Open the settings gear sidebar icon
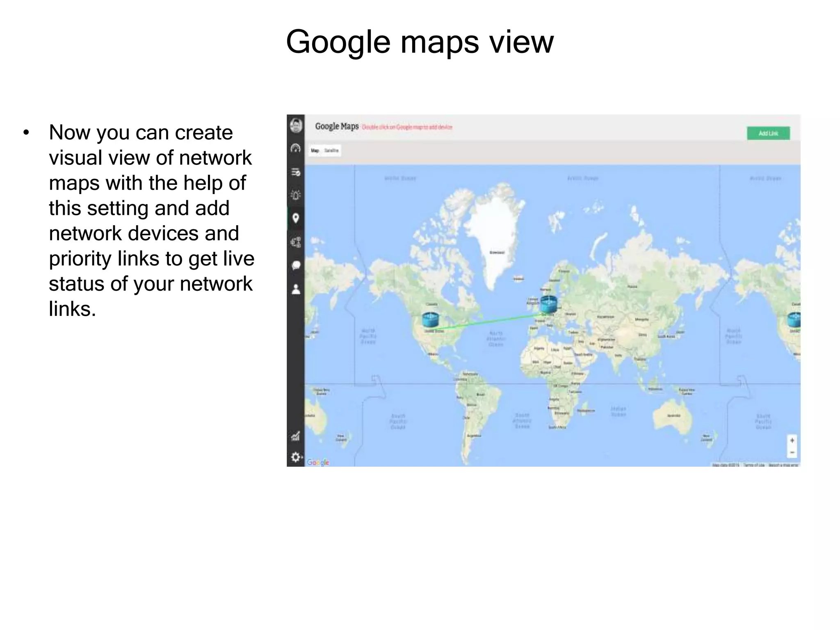 click(x=296, y=457)
